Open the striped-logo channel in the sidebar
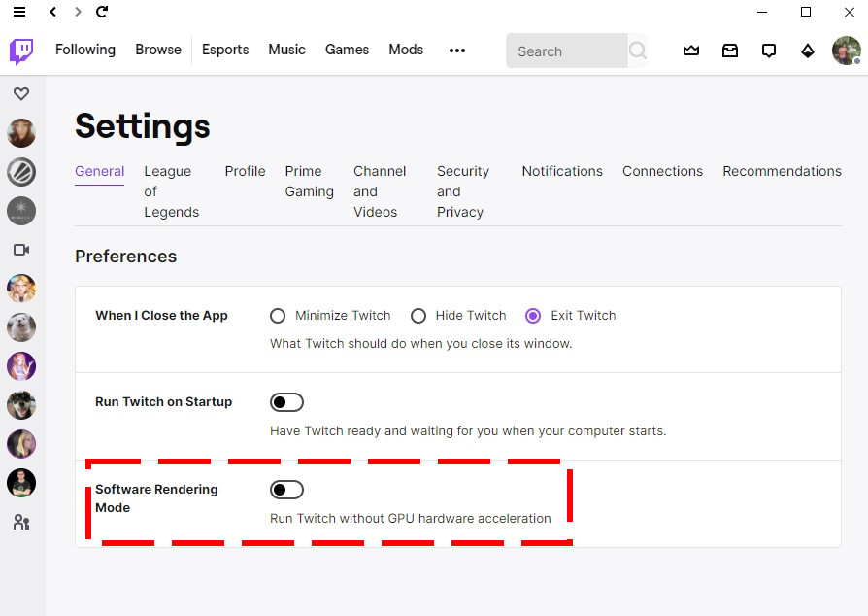 click(21, 172)
